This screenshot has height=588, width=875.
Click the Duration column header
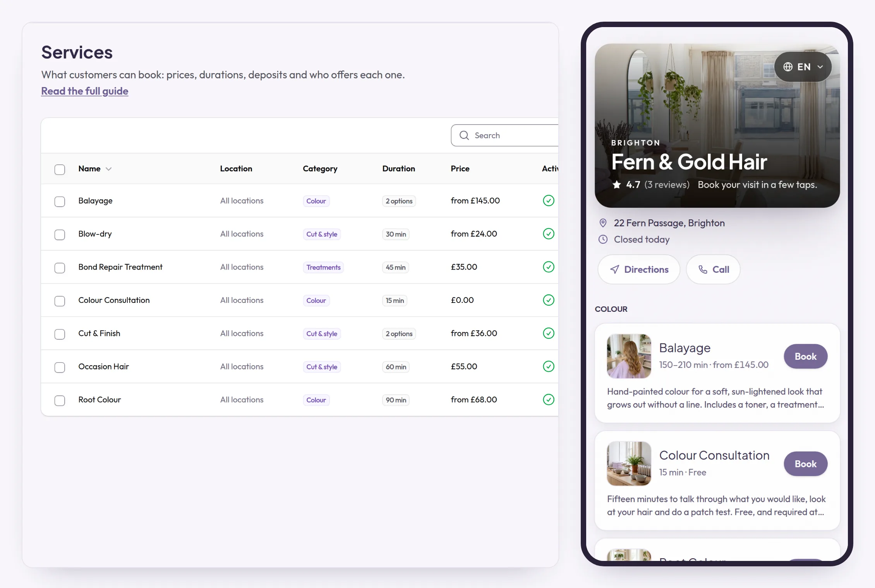click(x=398, y=169)
